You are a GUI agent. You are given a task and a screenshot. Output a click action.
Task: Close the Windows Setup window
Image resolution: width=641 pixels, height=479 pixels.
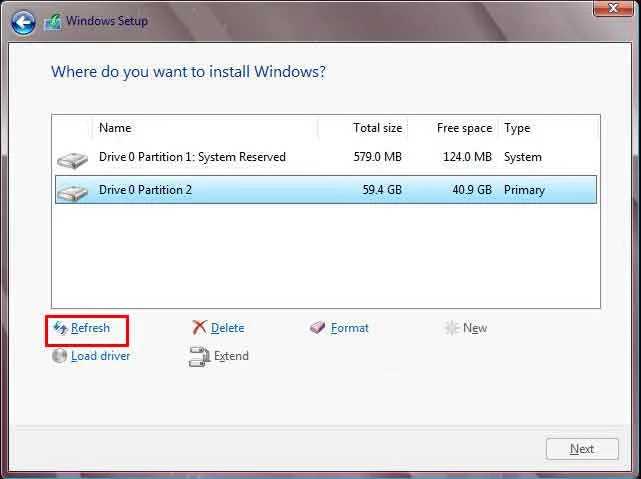click(x=613, y=8)
